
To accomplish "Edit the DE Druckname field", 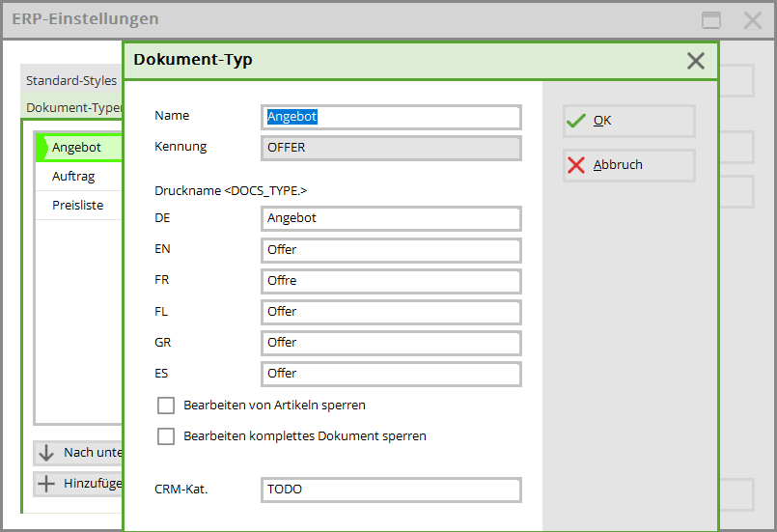I will pos(391,218).
